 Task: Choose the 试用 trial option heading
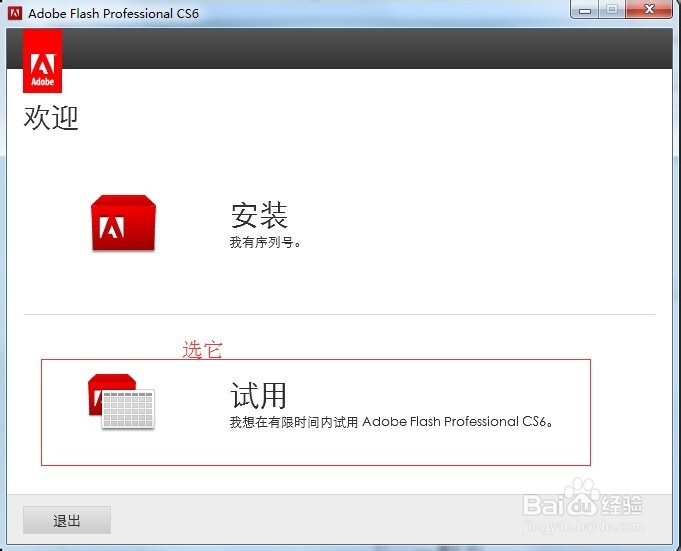[258, 395]
